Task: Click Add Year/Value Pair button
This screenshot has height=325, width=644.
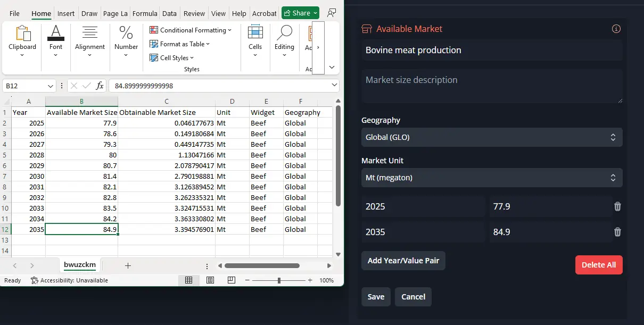Action: click(x=403, y=261)
